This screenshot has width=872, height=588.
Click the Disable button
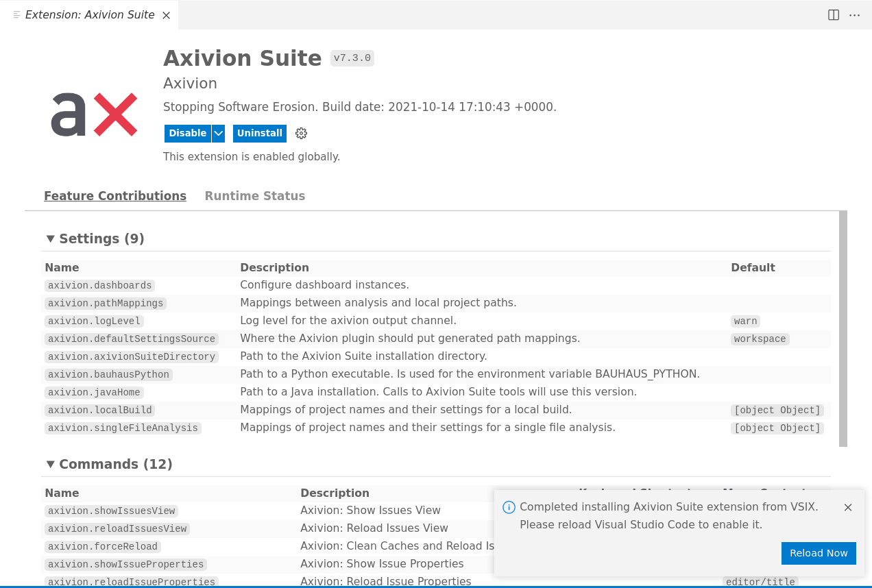click(x=188, y=133)
